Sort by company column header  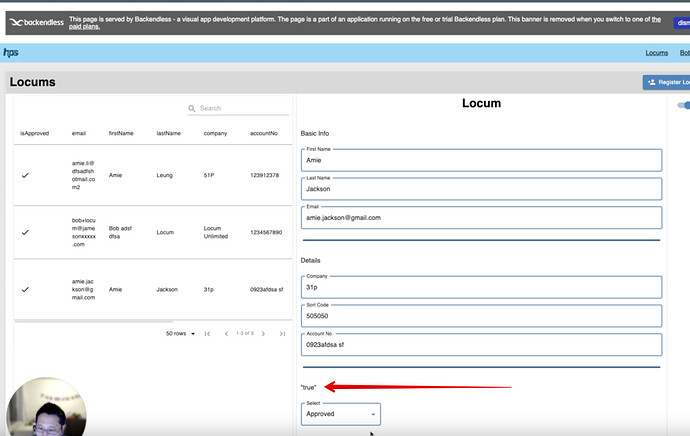(x=215, y=133)
